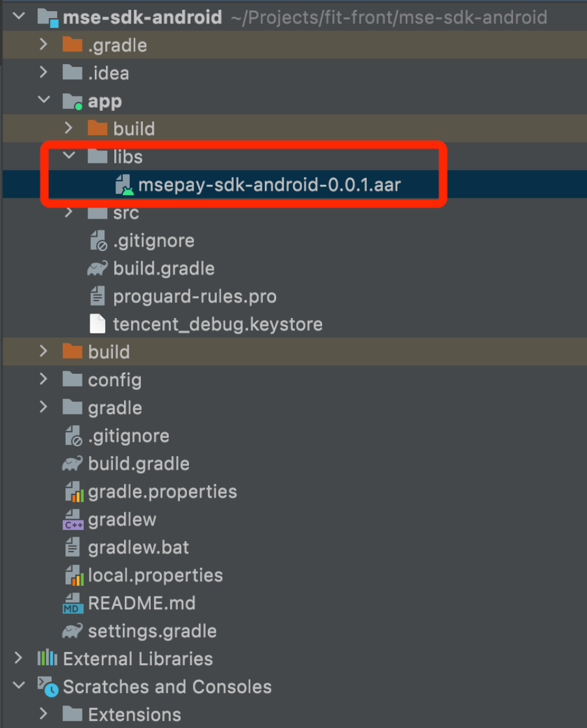Expand the Extensions folder under Scratches
587x728 pixels.
44,714
